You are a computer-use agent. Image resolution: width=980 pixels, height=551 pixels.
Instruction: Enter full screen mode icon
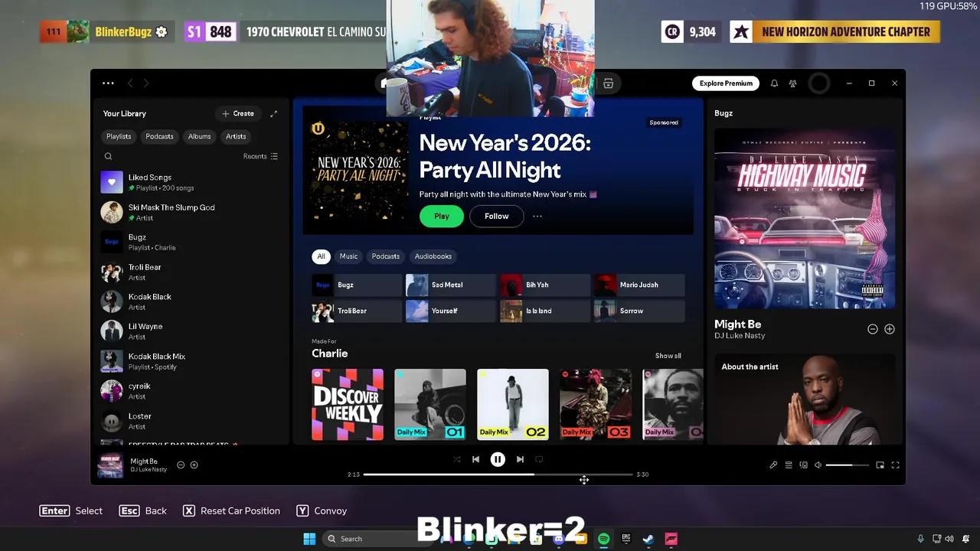point(895,465)
